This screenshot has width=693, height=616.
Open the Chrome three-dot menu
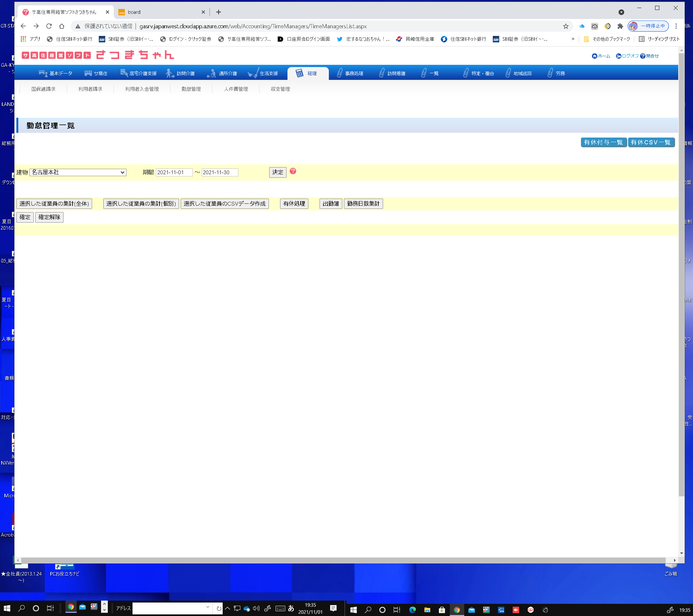point(676,26)
